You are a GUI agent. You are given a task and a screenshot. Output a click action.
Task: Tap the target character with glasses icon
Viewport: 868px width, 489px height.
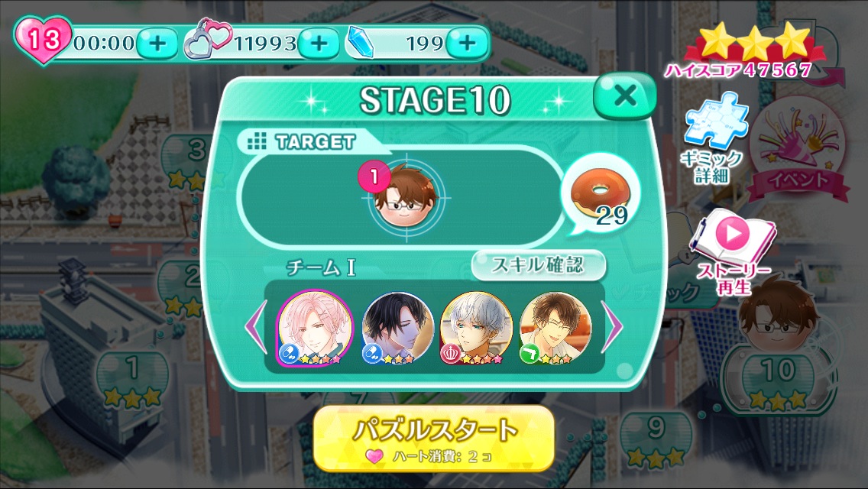pyautogui.click(x=406, y=196)
